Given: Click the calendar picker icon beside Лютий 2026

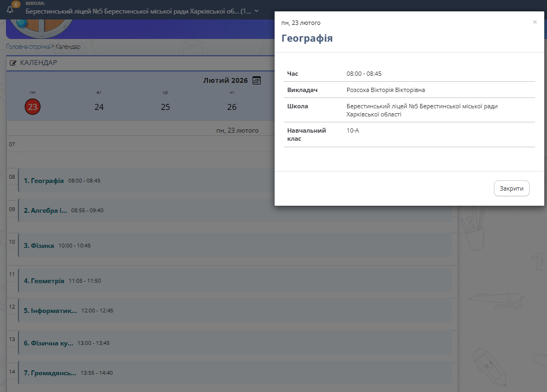Looking at the screenshot, I should [257, 81].
